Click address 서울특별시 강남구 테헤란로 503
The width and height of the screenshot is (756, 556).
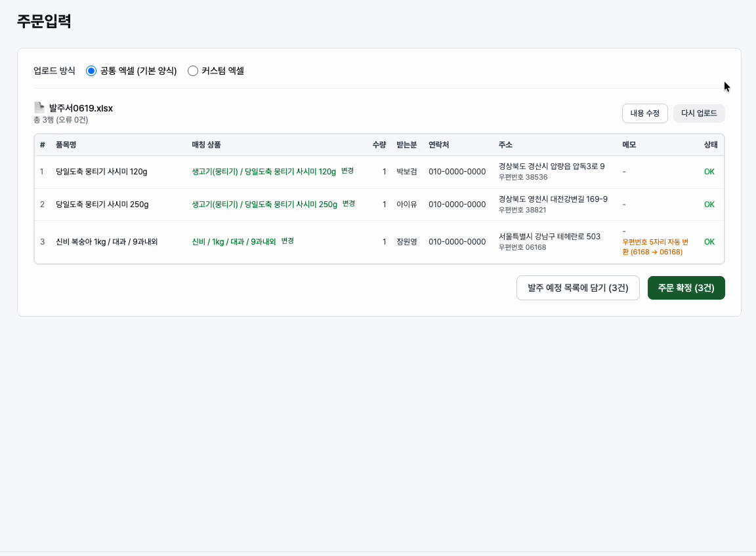pos(550,237)
